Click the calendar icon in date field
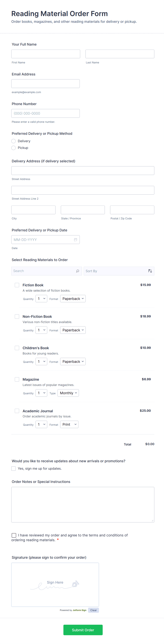 75,240
